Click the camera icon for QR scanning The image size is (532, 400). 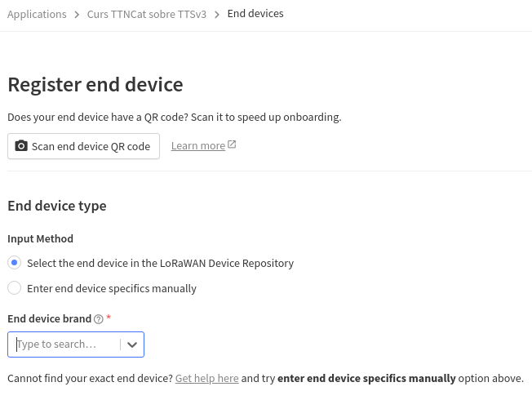tap(21, 146)
